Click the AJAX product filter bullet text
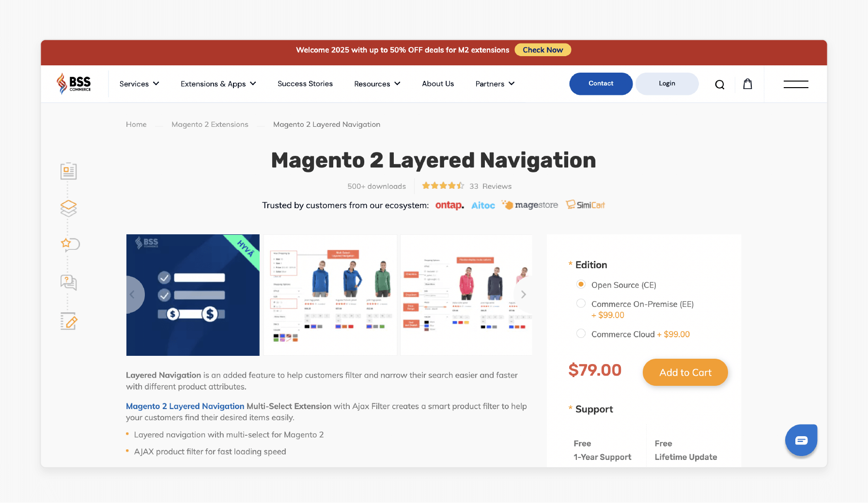868x503 pixels. point(210,452)
